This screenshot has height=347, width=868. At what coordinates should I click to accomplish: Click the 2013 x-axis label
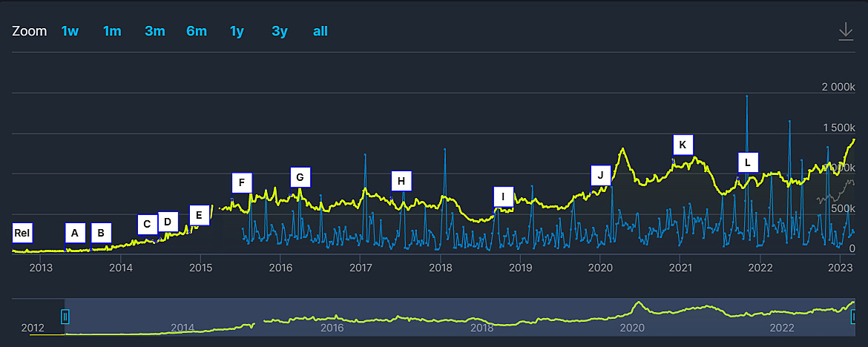click(x=41, y=268)
